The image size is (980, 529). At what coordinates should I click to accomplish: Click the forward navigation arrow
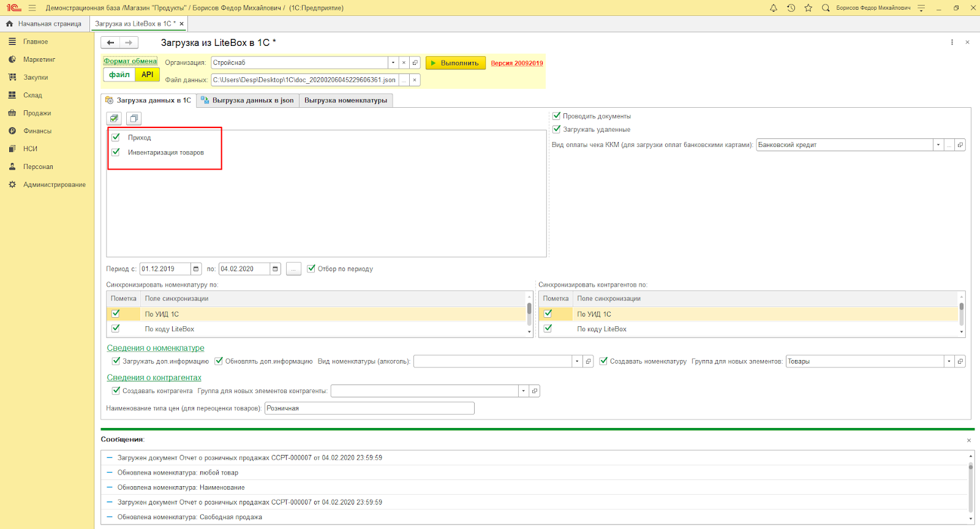129,42
